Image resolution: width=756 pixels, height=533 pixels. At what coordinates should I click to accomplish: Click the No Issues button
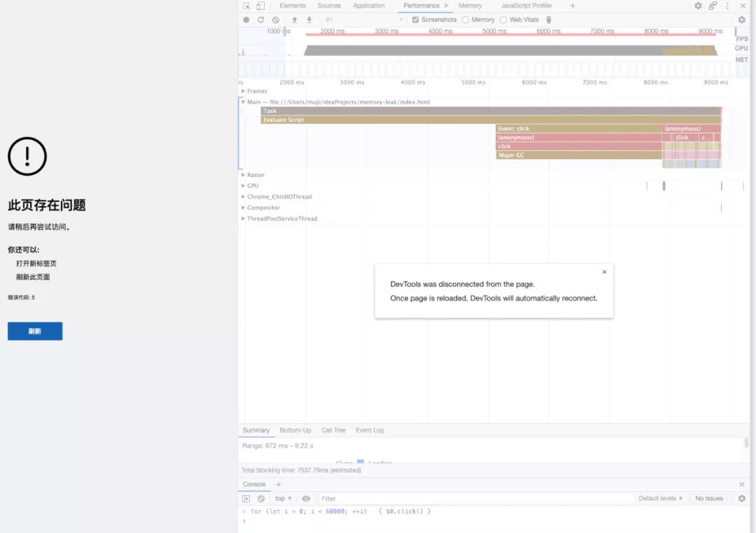point(709,499)
